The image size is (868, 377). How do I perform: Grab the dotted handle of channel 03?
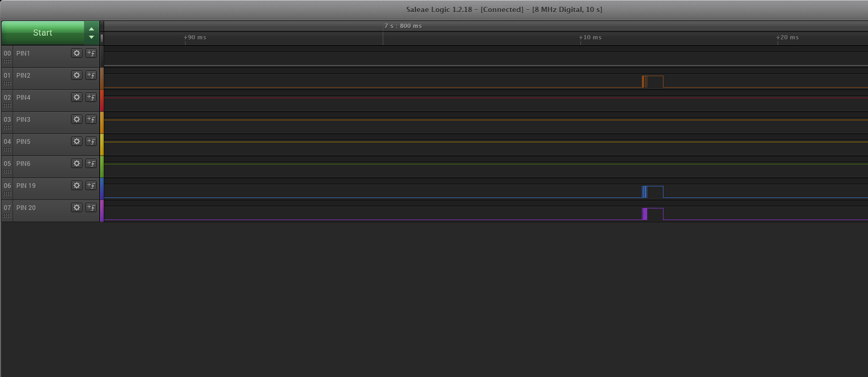7,128
